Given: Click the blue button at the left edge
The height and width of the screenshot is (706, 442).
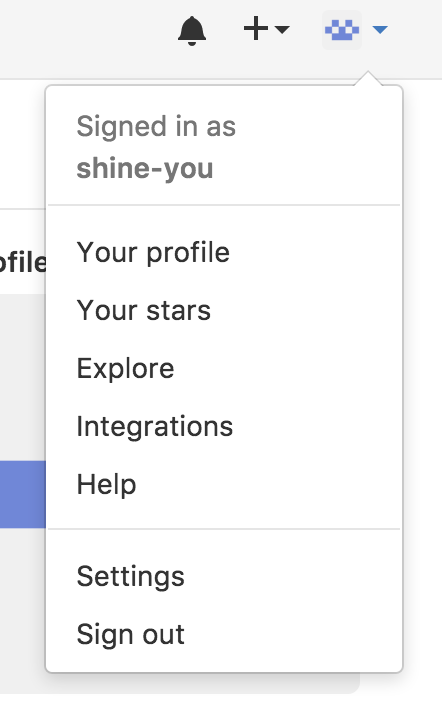Looking at the screenshot, I should click(23, 494).
